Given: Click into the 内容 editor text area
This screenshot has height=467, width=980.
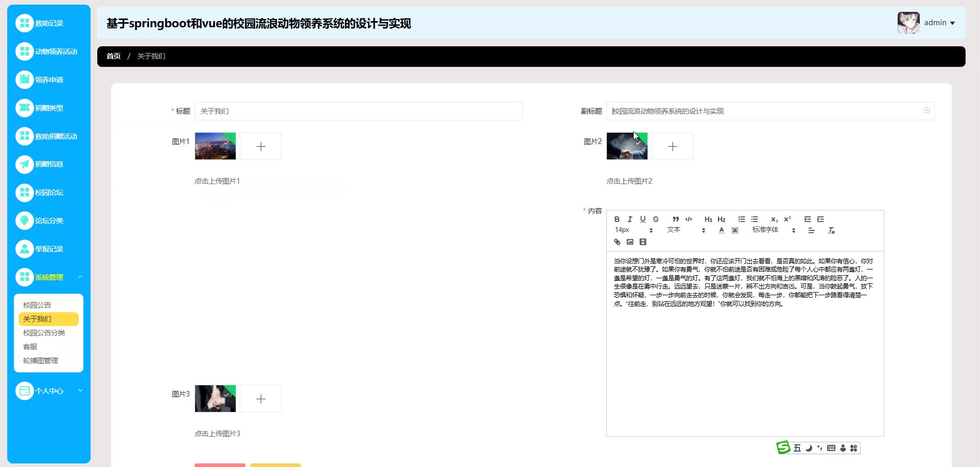Looking at the screenshot, I should coord(745,344).
